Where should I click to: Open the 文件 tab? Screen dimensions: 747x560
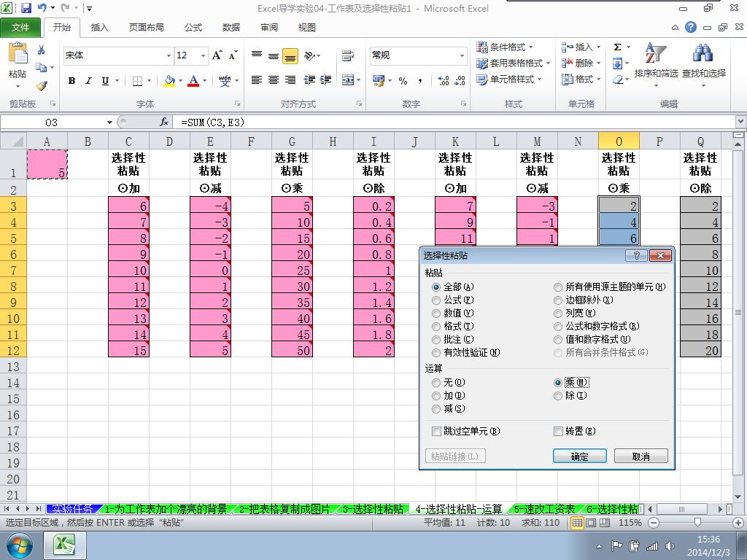(20, 28)
